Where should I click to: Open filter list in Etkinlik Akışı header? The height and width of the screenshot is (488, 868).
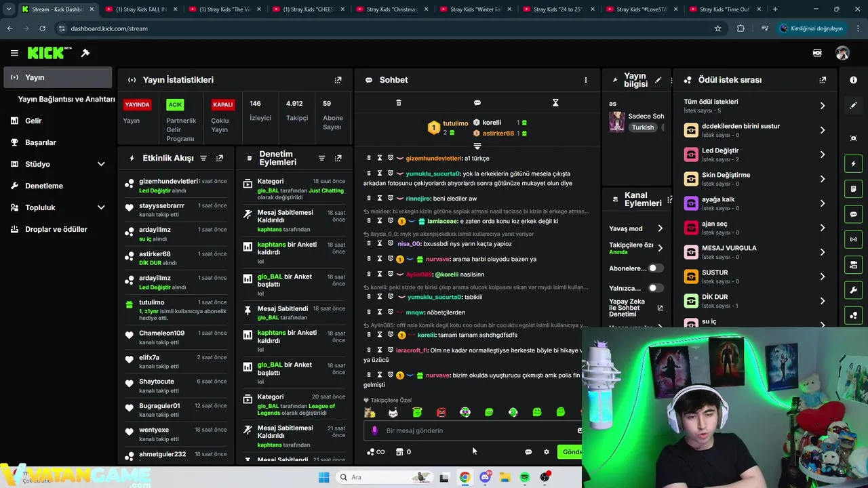(203, 158)
